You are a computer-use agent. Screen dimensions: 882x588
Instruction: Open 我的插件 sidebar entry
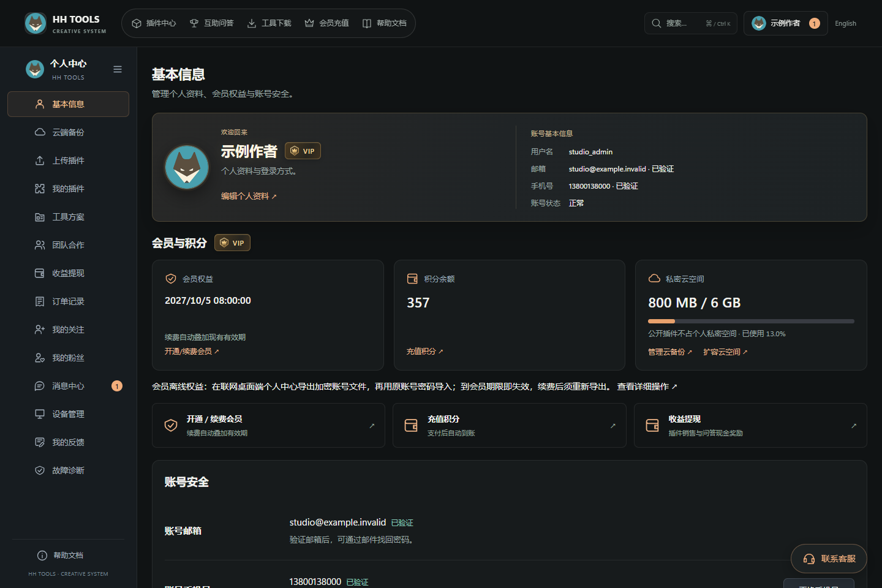pyautogui.click(x=68, y=189)
